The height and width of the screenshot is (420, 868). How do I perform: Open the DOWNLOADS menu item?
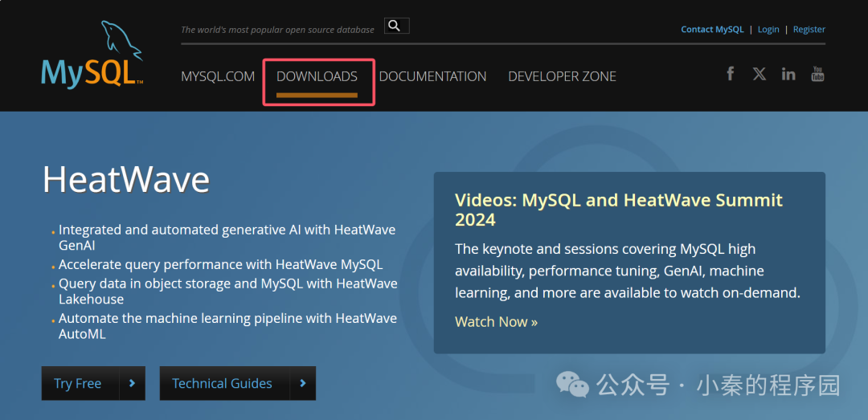[317, 76]
